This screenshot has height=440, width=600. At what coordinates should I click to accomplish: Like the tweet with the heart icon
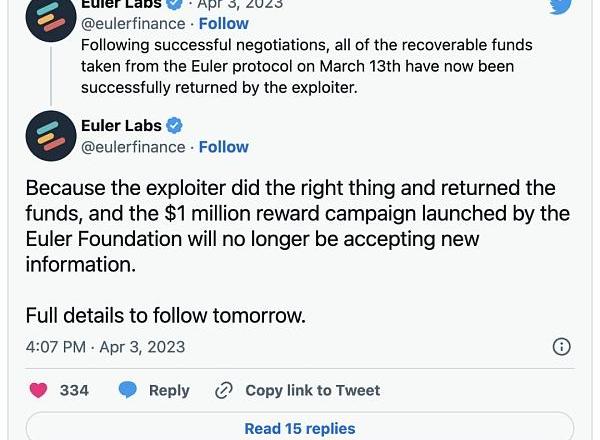(x=39, y=390)
